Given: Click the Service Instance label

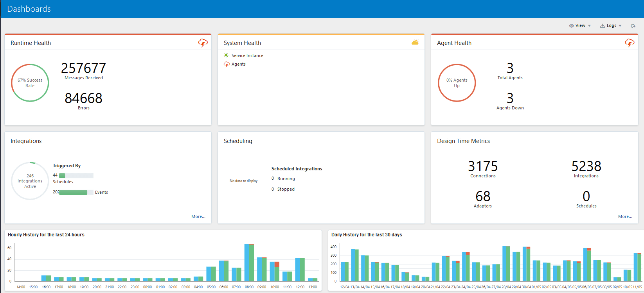Looking at the screenshot, I should pyautogui.click(x=247, y=55).
